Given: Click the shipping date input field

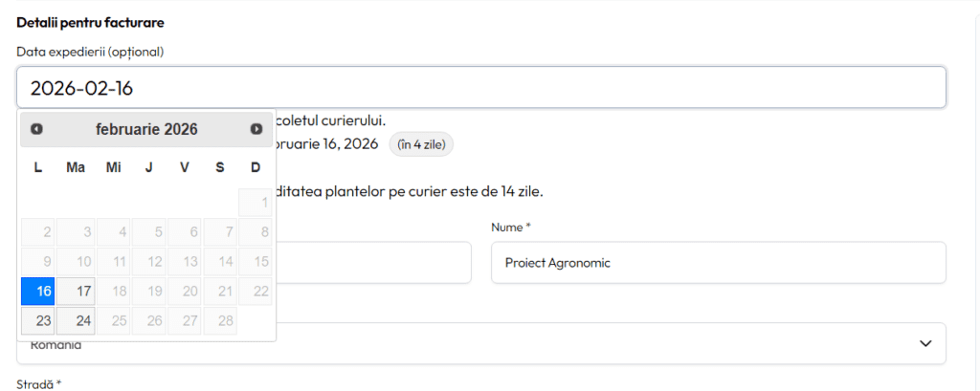Looking at the screenshot, I should pyautogui.click(x=480, y=88).
